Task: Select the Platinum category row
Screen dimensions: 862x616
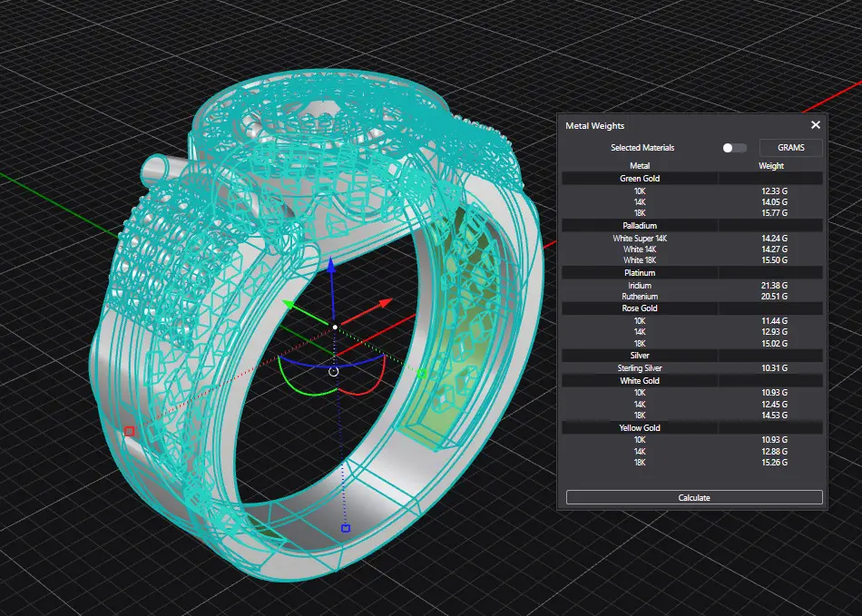Action: [692, 272]
